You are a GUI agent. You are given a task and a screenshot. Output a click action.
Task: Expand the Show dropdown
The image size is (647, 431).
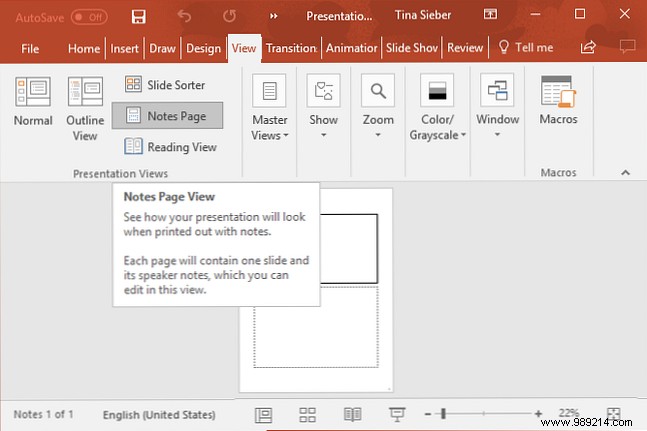[x=324, y=107]
